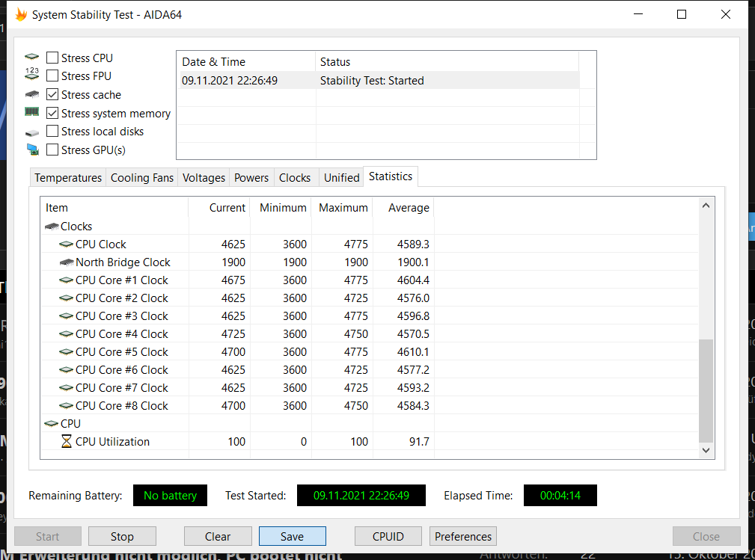Select the CPU Utilization row label
This screenshot has height=560, width=755.
(x=113, y=442)
